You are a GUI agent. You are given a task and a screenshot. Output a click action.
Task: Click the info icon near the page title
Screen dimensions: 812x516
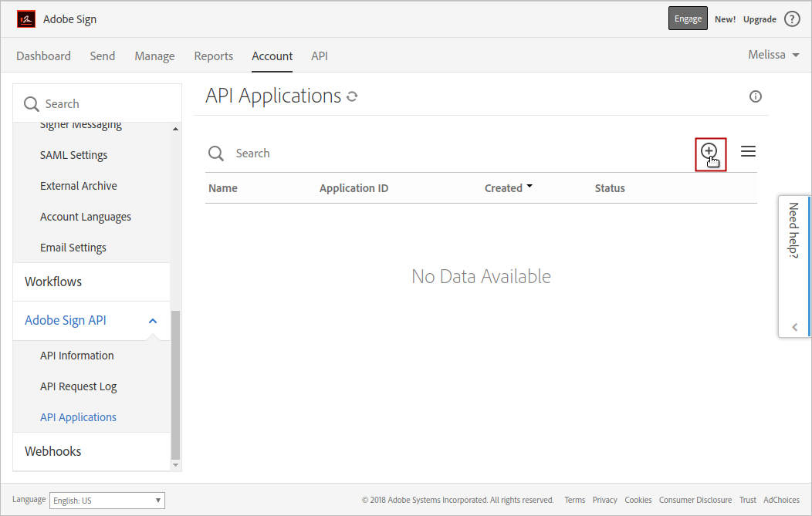coord(756,96)
